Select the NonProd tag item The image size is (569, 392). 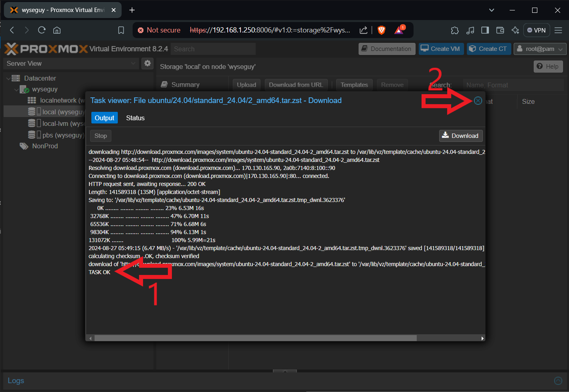[39, 146]
